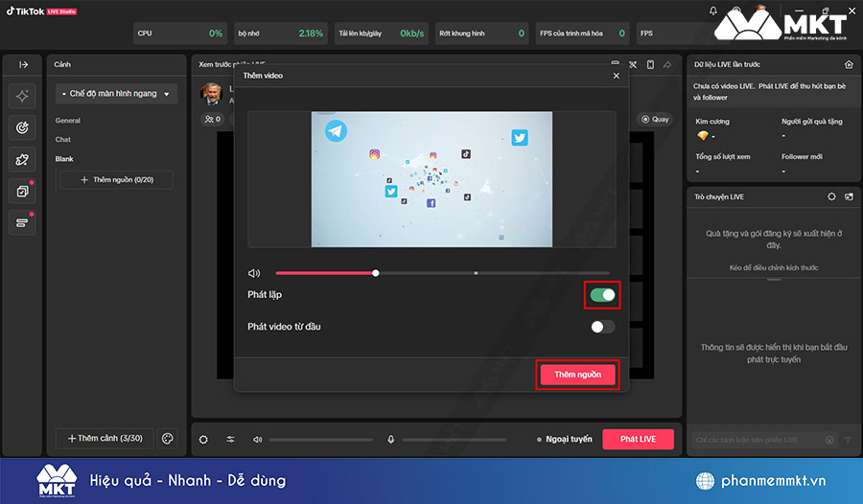This screenshot has width=863, height=504.
Task: Click the Thêm nguồn button in dialog
Action: (x=577, y=375)
